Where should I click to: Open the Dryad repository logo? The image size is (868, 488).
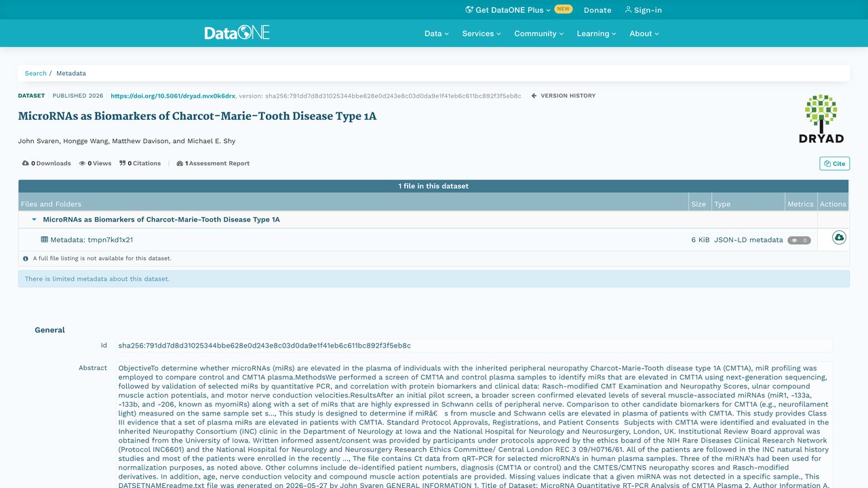821,119
